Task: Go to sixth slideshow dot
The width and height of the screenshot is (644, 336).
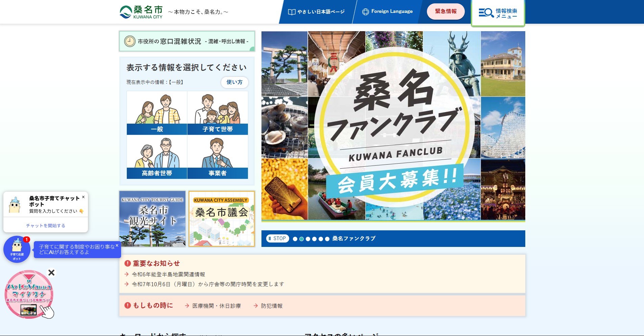Action: [327, 239]
